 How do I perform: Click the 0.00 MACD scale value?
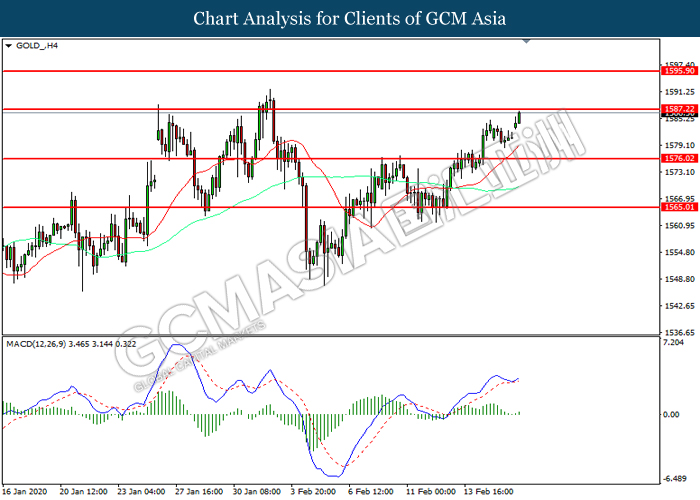[x=671, y=415]
